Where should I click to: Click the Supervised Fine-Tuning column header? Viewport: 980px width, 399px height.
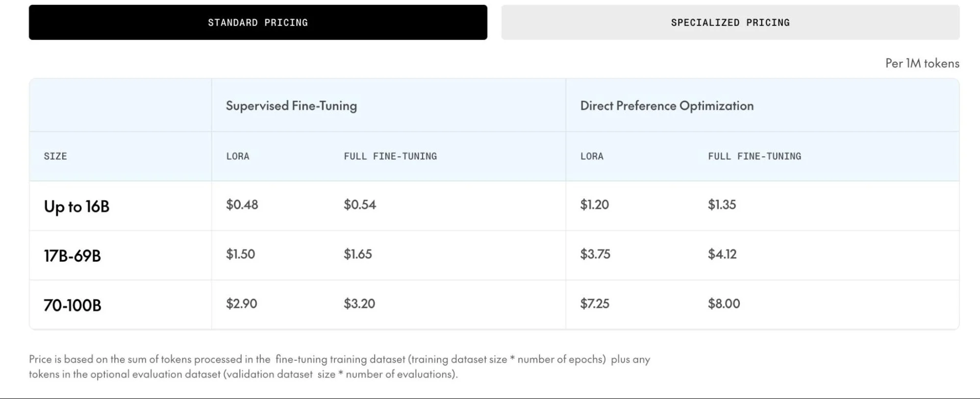pyautogui.click(x=291, y=106)
